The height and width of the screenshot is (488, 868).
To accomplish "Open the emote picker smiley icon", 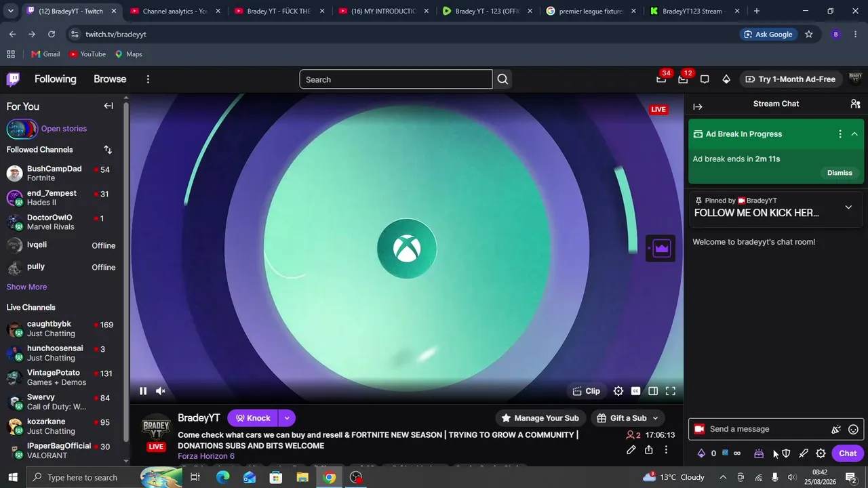I will [854, 429].
